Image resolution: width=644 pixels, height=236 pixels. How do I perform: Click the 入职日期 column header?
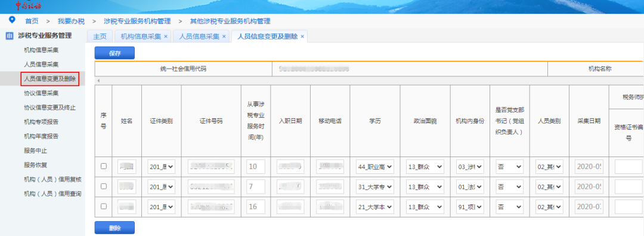coord(291,121)
